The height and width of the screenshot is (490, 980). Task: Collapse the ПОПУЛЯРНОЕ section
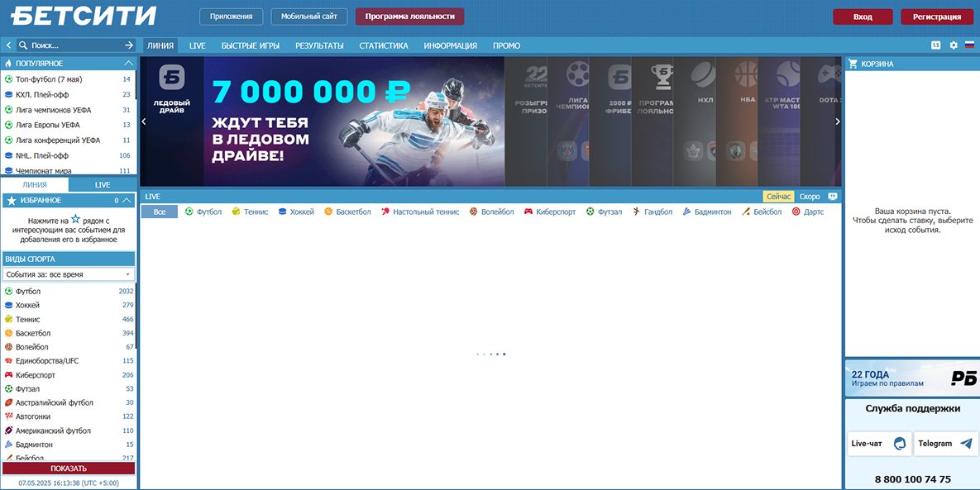click(128, 62)
